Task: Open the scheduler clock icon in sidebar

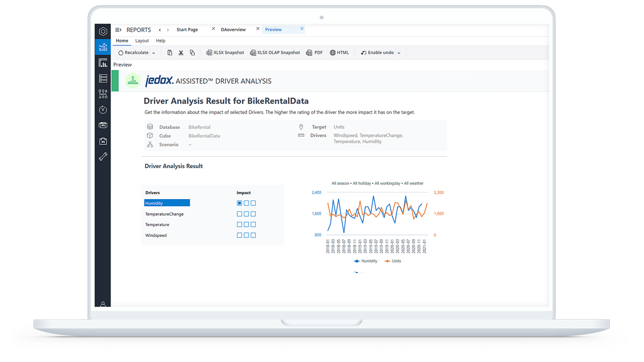Action: point(103,110)
